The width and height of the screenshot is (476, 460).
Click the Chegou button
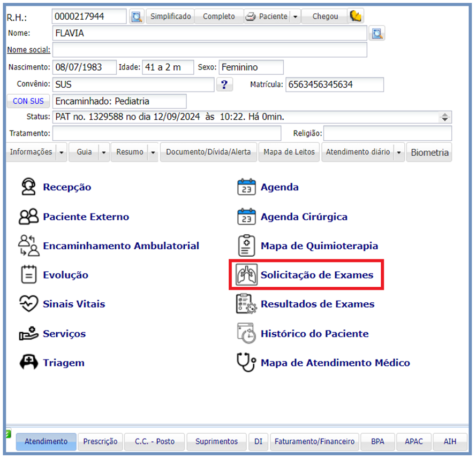point(325,17)
